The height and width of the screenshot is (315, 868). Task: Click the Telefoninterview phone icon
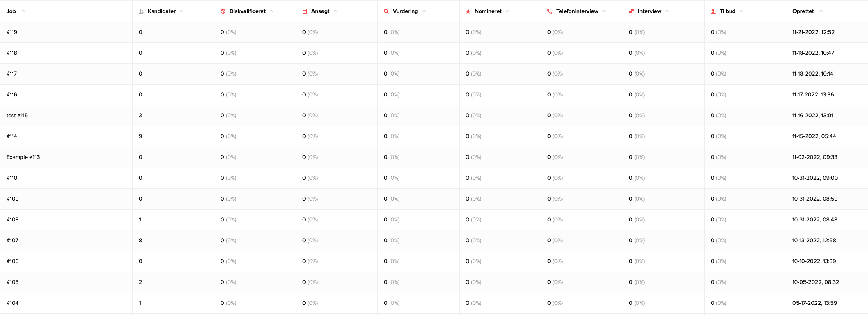click(550, 11)
